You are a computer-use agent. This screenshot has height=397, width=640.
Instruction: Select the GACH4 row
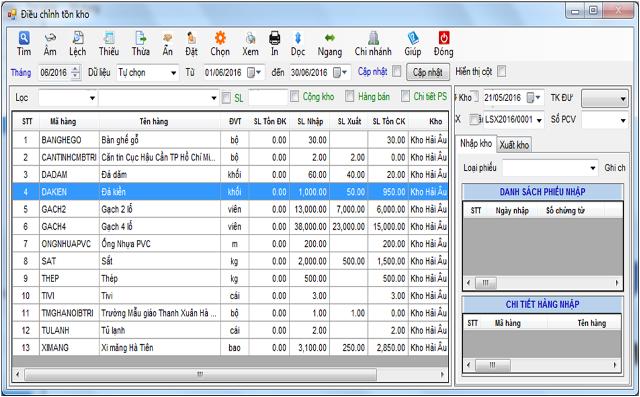pyautogui.click(x=230, y=226)
